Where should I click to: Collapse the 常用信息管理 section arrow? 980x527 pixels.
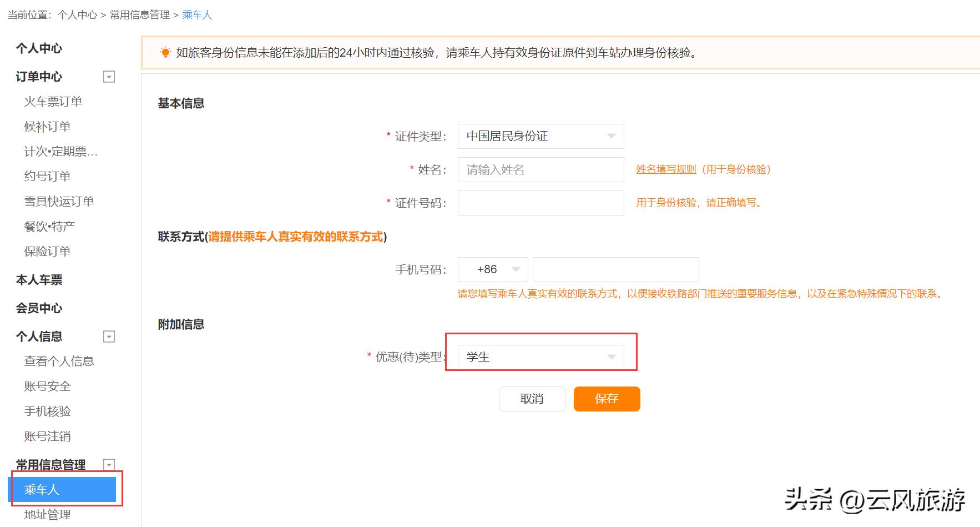[109, 465]
